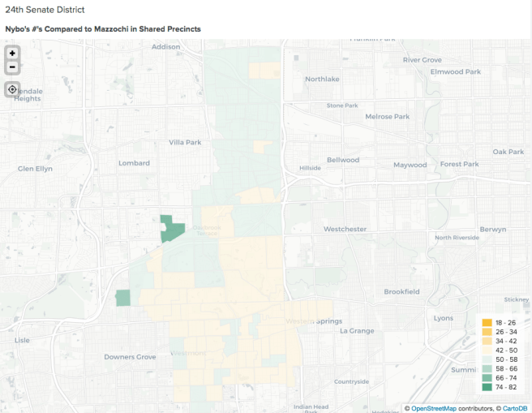
Task: Locate my position on map
Action: pyautogui.click(x=12, y=89)
